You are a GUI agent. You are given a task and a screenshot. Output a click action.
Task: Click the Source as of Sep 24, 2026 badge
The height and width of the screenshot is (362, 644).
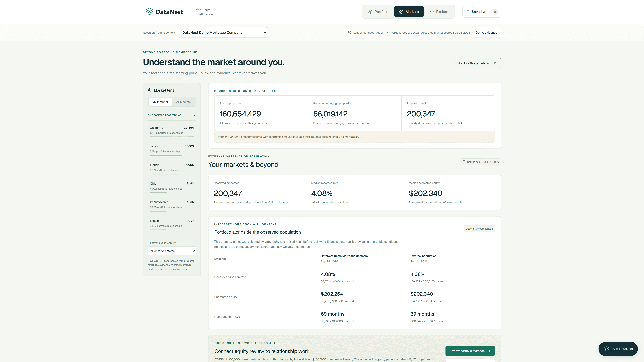[480, 162]
